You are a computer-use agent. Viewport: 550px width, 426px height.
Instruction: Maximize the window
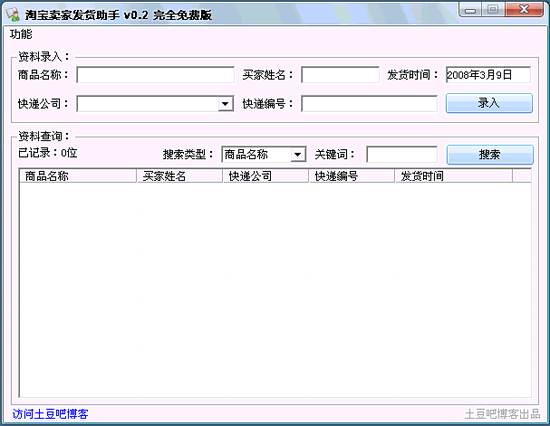point(493,9)
